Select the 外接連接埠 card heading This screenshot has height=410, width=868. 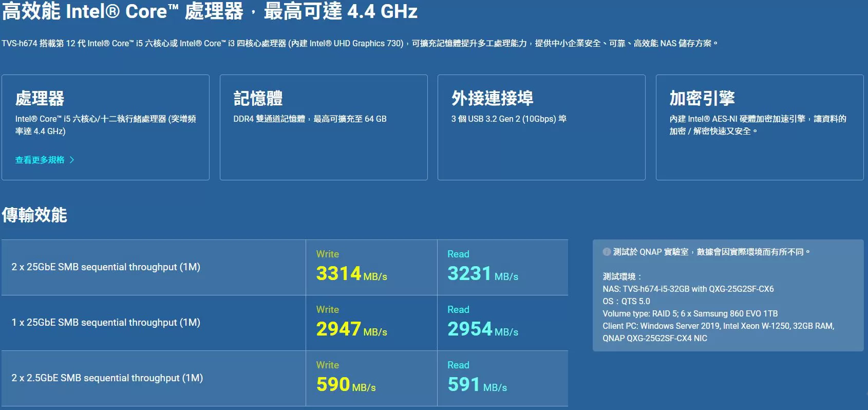(493, 98)
